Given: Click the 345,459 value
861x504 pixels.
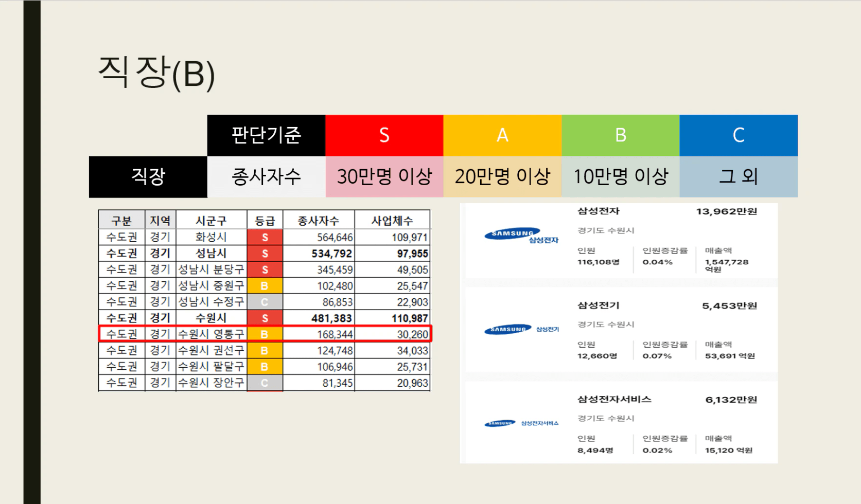Looking at the screenshot, I should (x=335, y=270).
